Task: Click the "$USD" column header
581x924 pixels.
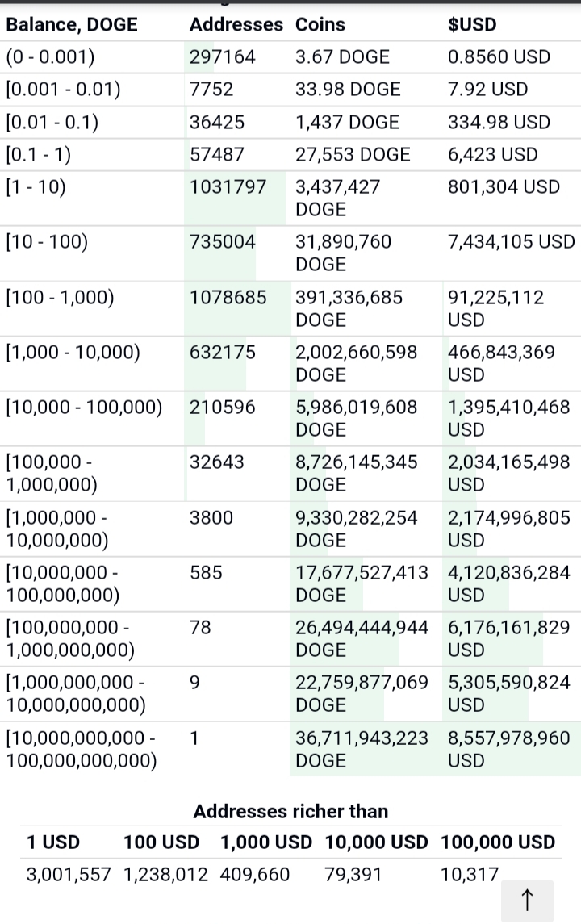Action: pos(472,25)
